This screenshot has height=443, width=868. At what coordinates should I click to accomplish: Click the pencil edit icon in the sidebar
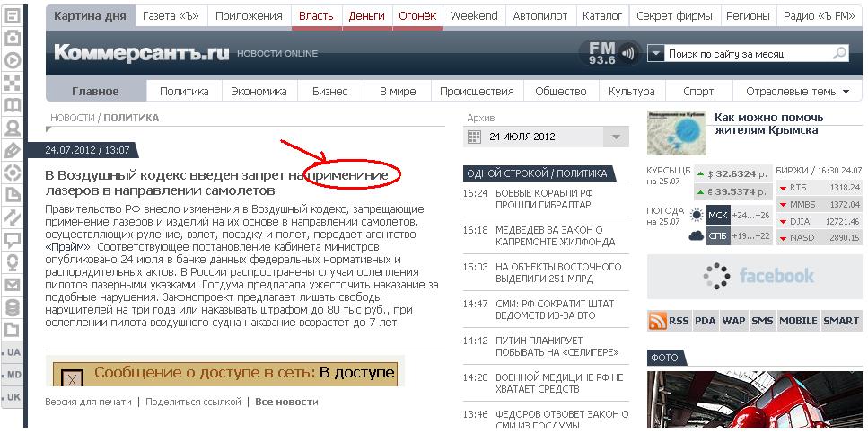click(13, 150)
